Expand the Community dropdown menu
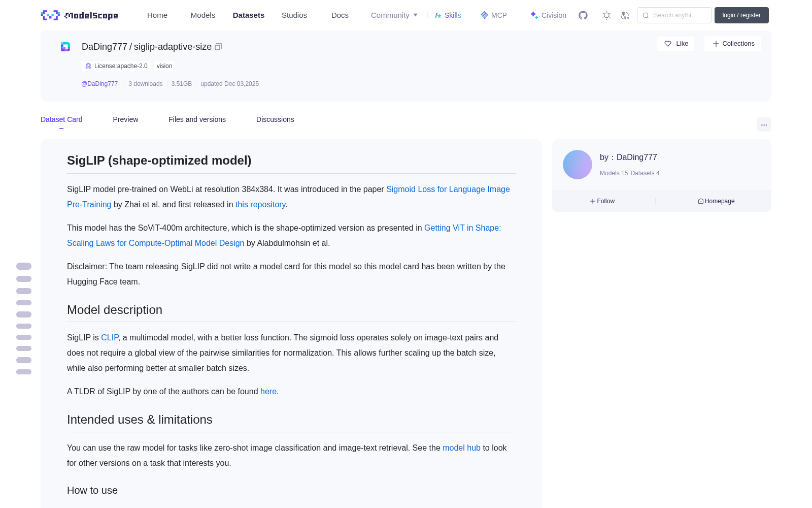 click(394, 15)
